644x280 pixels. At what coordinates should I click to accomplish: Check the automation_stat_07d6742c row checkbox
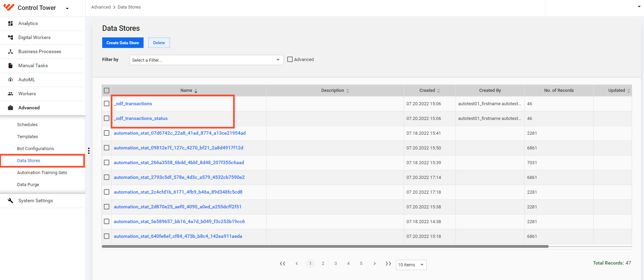point(107,133)
